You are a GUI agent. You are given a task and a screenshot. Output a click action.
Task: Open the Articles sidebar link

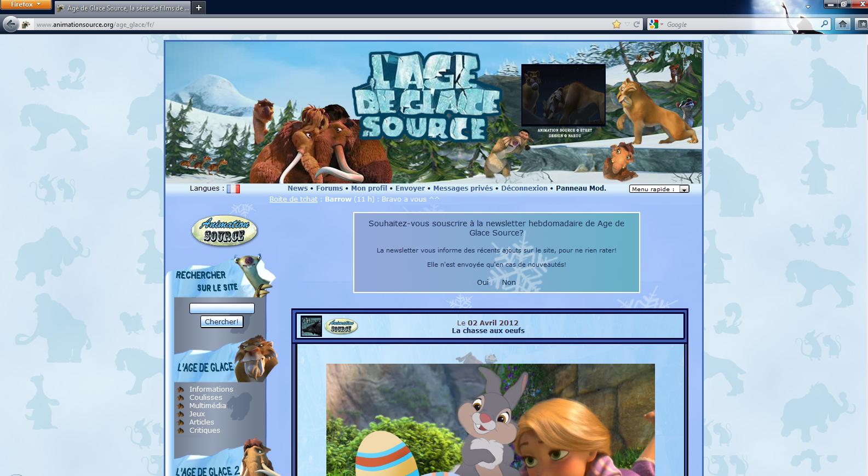(202, 422)
